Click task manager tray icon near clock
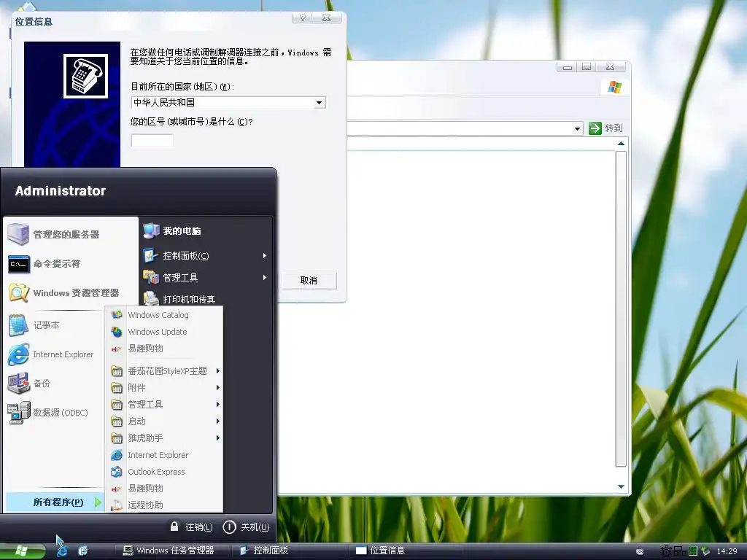 (x=693, y=551)
